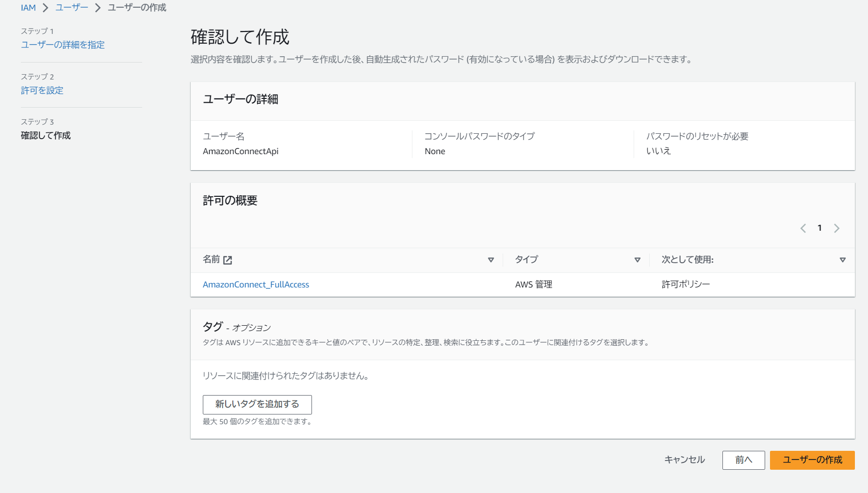Sort by 次として使用 column arrow
Image resolution: width=868 pixels, height=493 pixels.
coord(843,260)
